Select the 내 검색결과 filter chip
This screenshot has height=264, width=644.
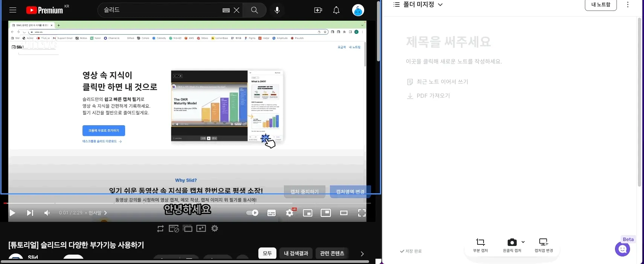(x=296, y=253)
